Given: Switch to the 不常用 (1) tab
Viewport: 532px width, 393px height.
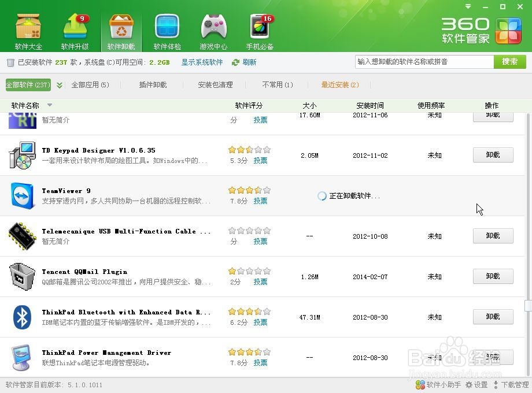Looking at the screenshot, I should pyautogui.click(x=278, y=85).
